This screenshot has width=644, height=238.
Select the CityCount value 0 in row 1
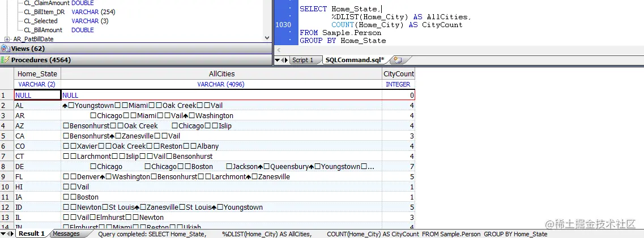398,95
